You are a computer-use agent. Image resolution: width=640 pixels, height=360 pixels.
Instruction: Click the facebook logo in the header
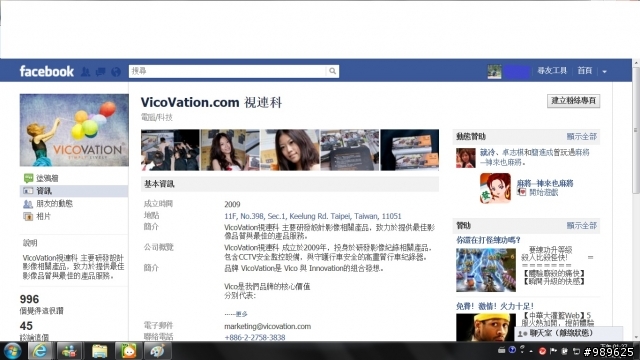pyautogui.click(x=47, y=71)
